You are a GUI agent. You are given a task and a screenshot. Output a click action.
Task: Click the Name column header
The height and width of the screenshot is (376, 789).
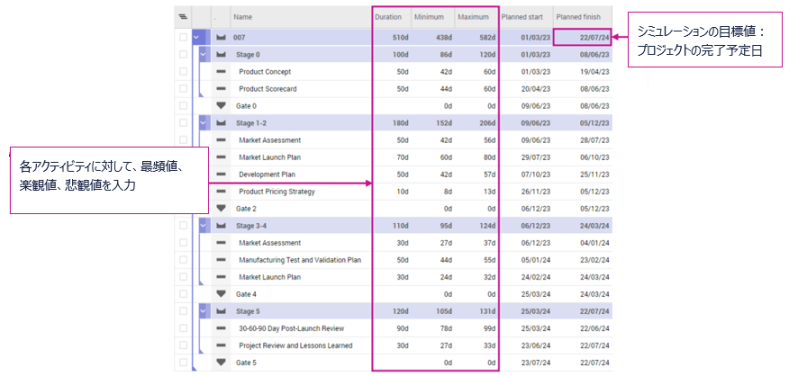pos(243,17)
